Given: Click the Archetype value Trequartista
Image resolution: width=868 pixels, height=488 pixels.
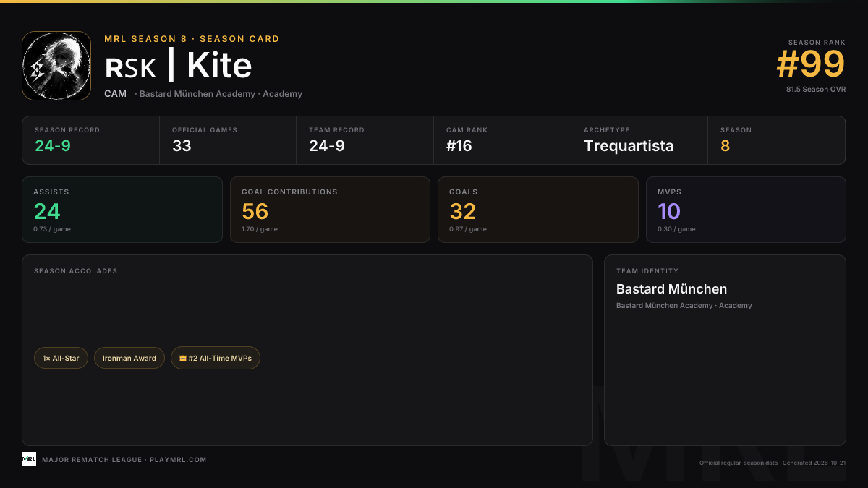Looking at the screenshot, I should coord(629,146).
